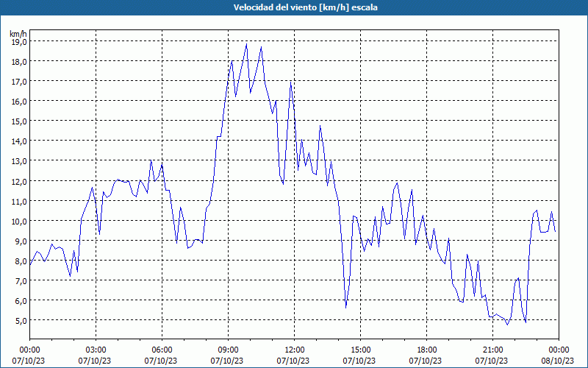Click the '07/10/23' date under 21:00
Viewport: 588px width, 368px height.
(492, 361)
